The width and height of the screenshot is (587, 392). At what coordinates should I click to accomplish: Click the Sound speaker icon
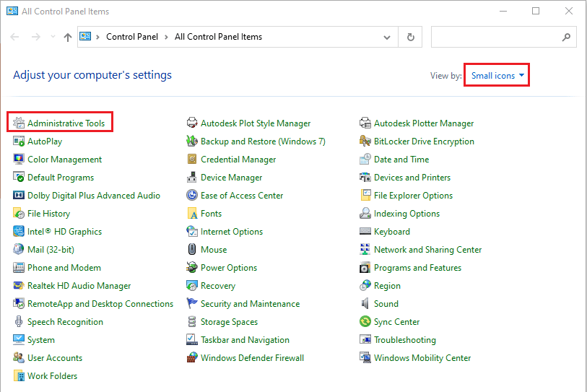[x=365, y=304]
